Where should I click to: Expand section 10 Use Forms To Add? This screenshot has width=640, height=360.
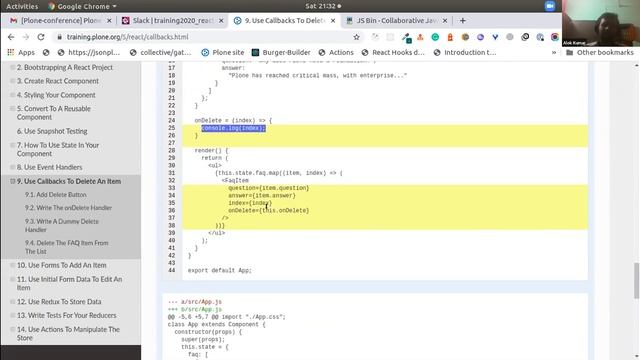(13, 265)
